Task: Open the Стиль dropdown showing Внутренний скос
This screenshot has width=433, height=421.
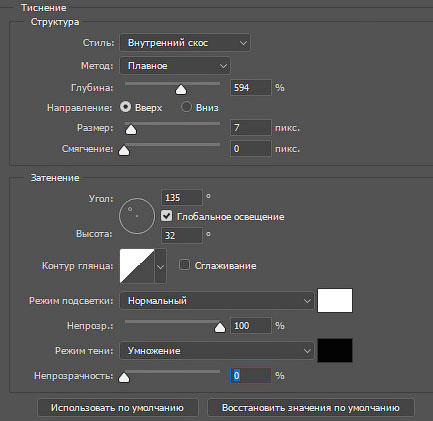Action: pyautogui.click(x=185, y=43)
